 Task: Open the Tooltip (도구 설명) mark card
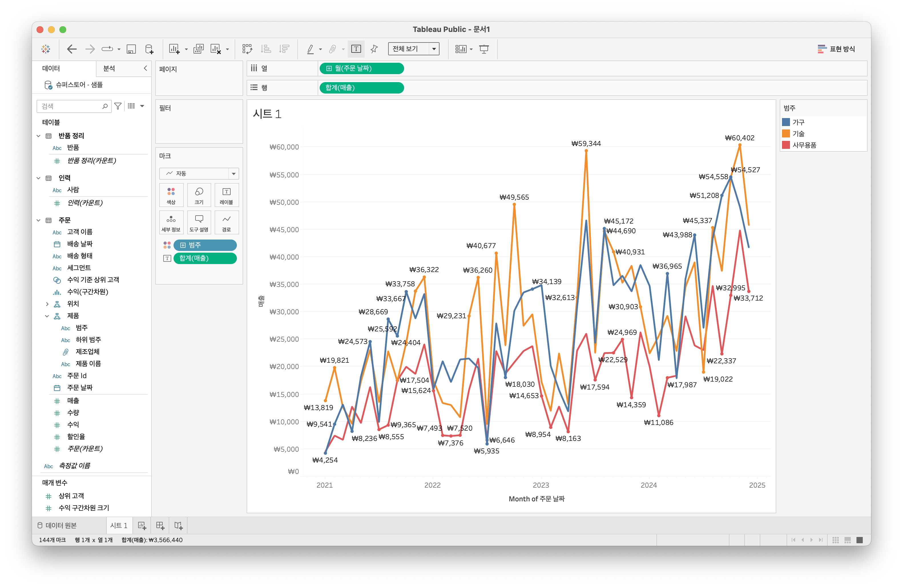point(199,222)
